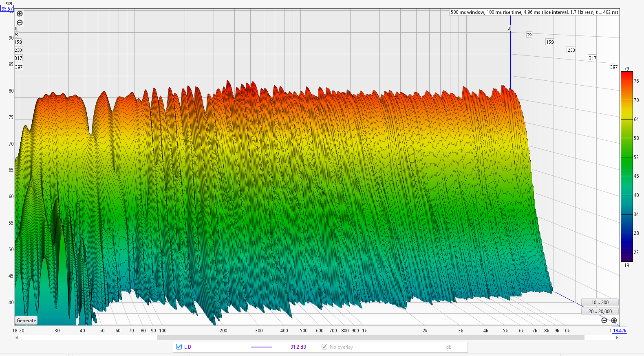
Task: Click the waterfall settings info text at top
Action: click(534, 12)
